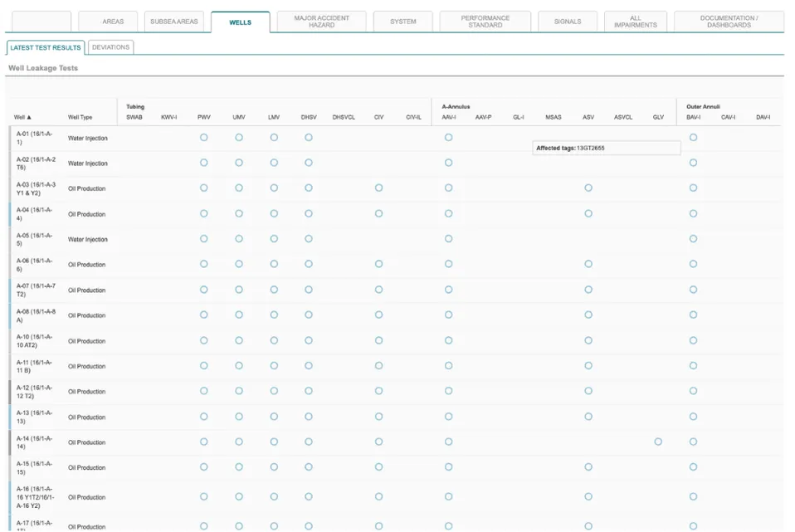Click well A-08 (16/1-A-8 A) row name
This screenshot has height=532, width=795.
tap(36, 315)
